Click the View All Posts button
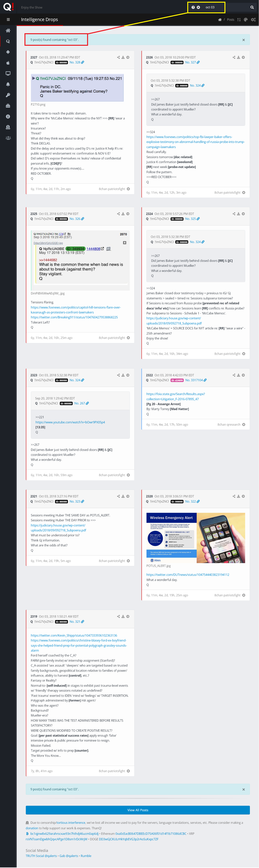The image size is (259, 868). pyautogui.click(x=138, y=810)
